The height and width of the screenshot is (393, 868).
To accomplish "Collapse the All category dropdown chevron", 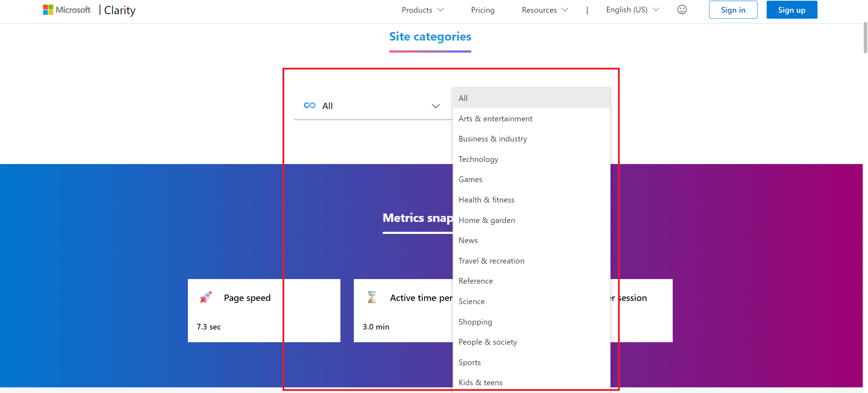I will click(x=435, y=106).
